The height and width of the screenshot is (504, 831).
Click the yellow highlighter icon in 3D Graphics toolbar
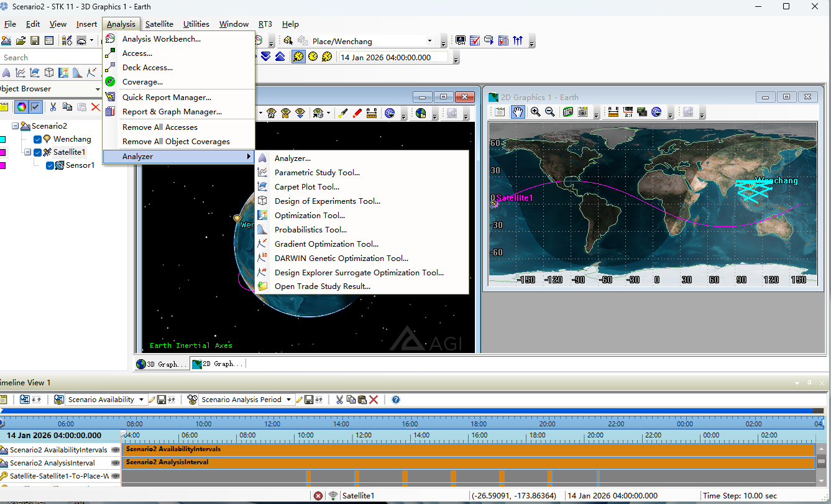click(342, 112)
